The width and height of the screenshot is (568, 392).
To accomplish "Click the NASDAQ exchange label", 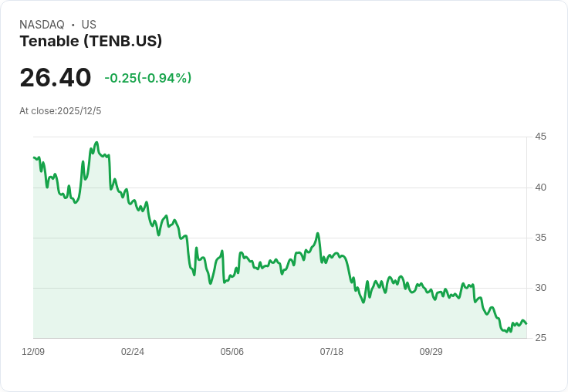I will [42, 25].
